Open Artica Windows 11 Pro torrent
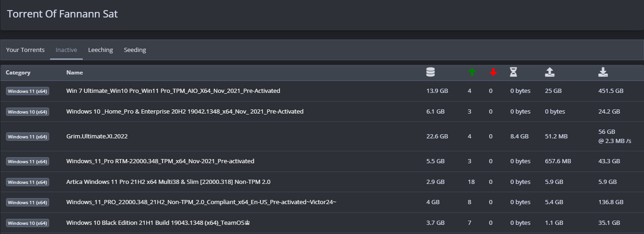 (x=168, y=182)
